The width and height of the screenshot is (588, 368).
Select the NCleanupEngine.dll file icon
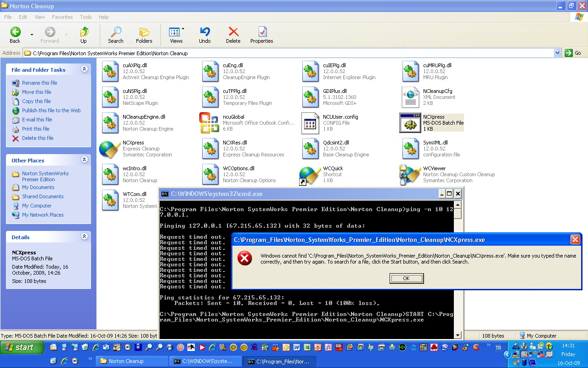tap(110, 123)
